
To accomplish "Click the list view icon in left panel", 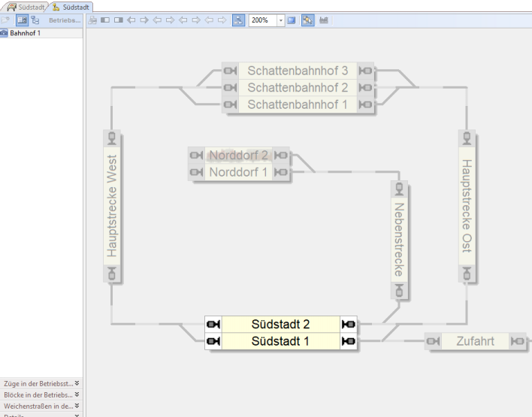I will click(22, 20).
